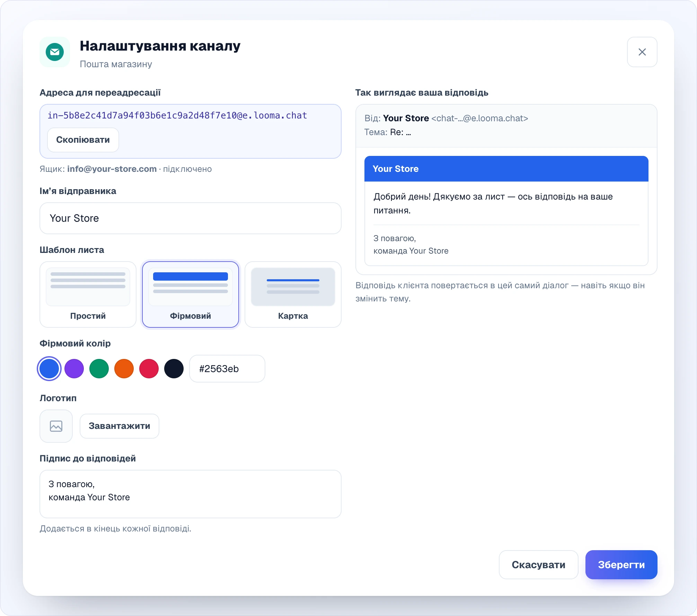Image resolution: width=697 pixels, height=616 pixels.
Task: Click the logo image placeholder icon
Action: coord(56,426)
